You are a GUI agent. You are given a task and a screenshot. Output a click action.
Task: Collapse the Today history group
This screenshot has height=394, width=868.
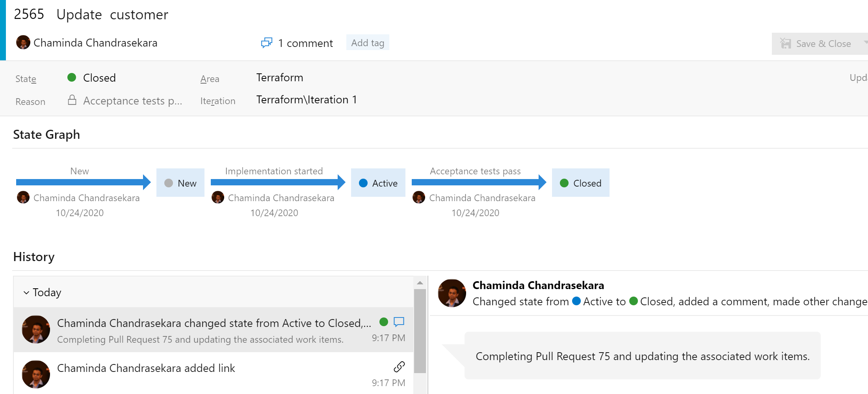coord(26,292)
